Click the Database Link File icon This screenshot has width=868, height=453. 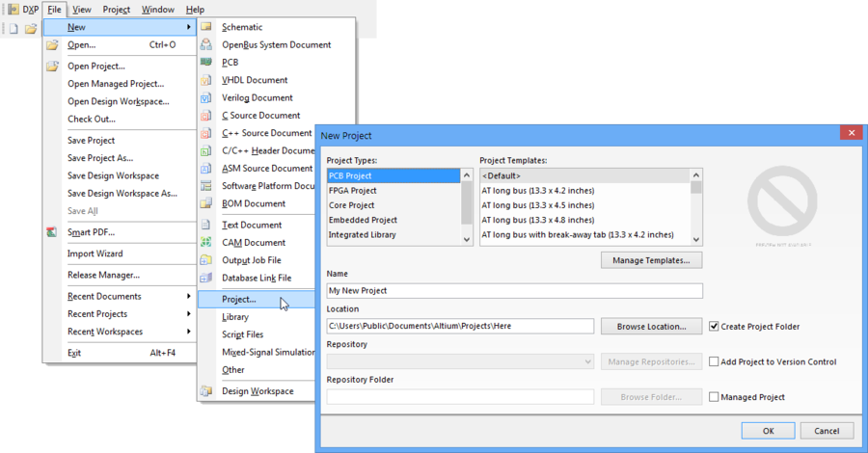206,278
